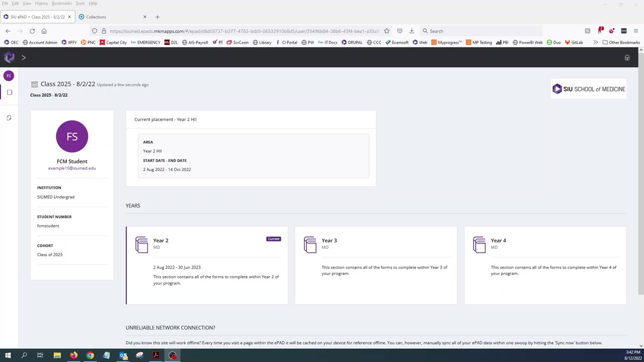Open the browser hamburger menu
The image size is (644, 362).
click(636, 31)
